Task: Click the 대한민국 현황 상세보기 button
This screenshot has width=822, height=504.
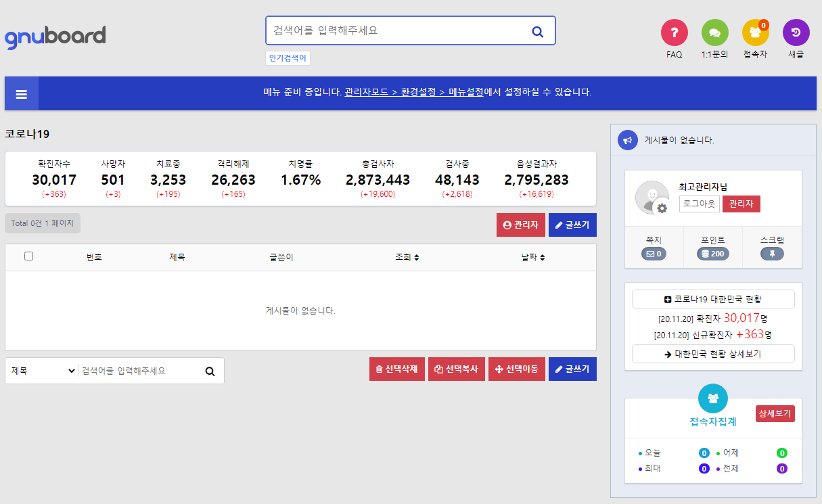Action: 713,354
